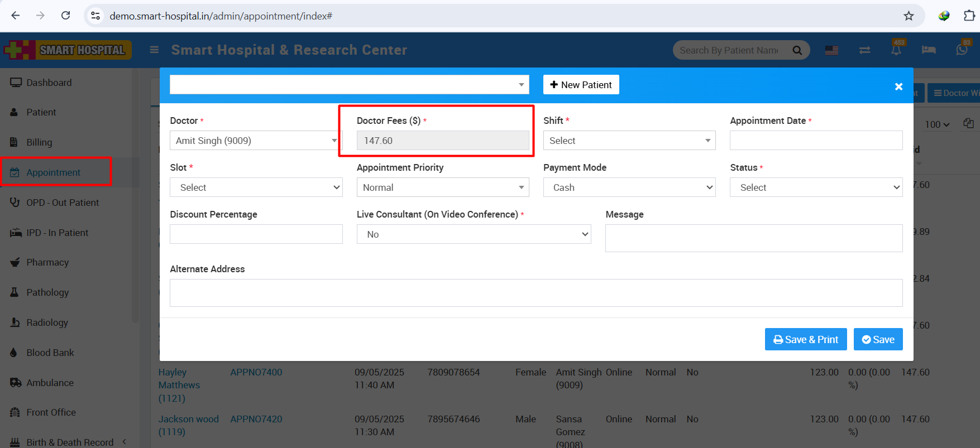Image resolution: width=980 pixels, height=448 pixels.
Task: Click the Smart Hospital logo
Action: (x=67, y=50)
